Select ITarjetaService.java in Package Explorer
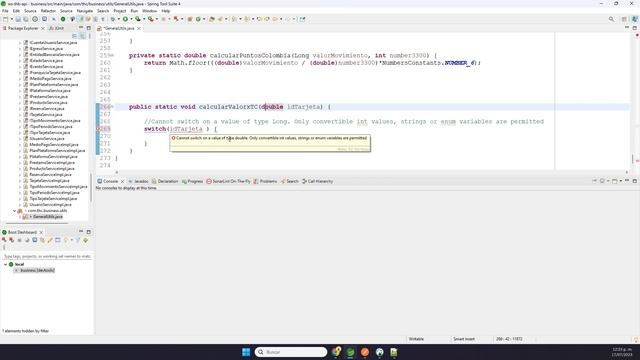This screenshot has height=360, width=640. (46, 115)
